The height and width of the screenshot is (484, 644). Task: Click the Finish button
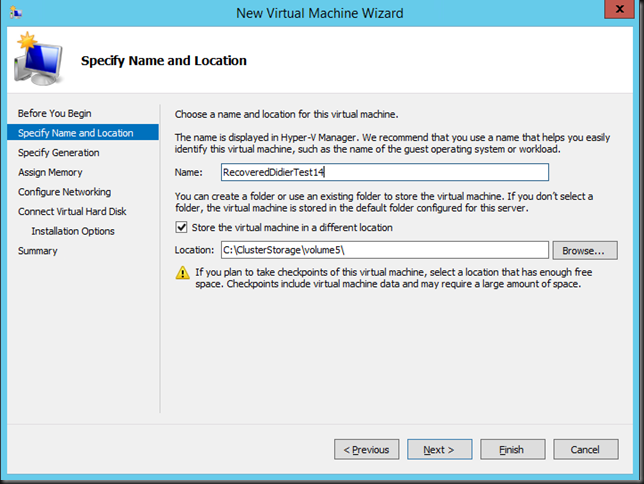(513, 449)
